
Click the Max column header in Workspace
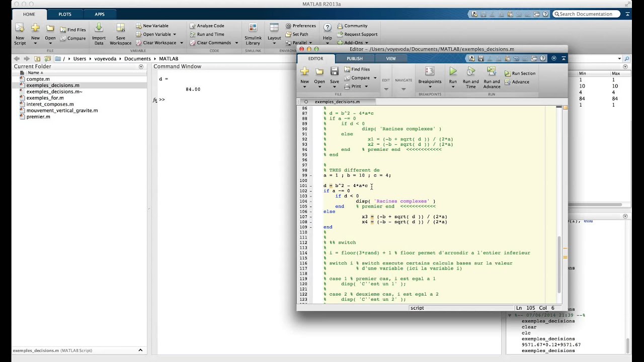tap(616, 73)
